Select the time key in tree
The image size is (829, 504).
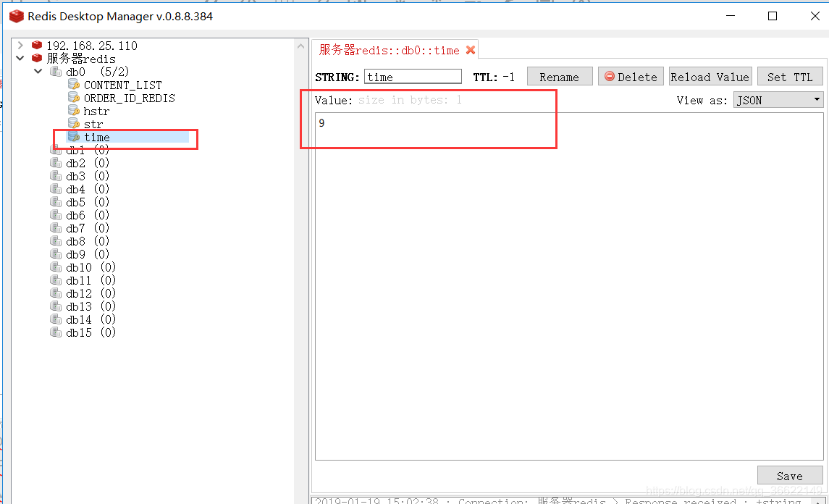tap(97, 138)
